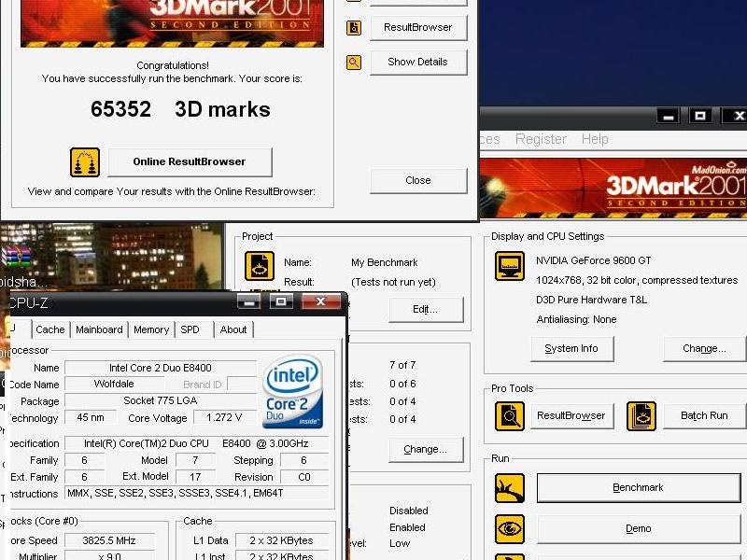Click the "0 of 6" test count
Image resolution: width=747 pixels, height=560 pixels.
pyautogui.click(x=402, y=384)
